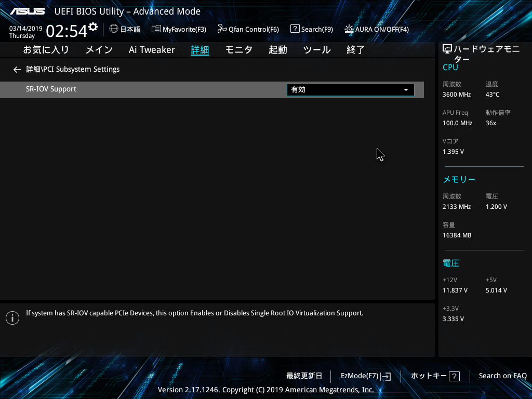The width and height of the screenshot is (532, 399).
Task: Open Search(F9)
Action: [x=312, y=29]
